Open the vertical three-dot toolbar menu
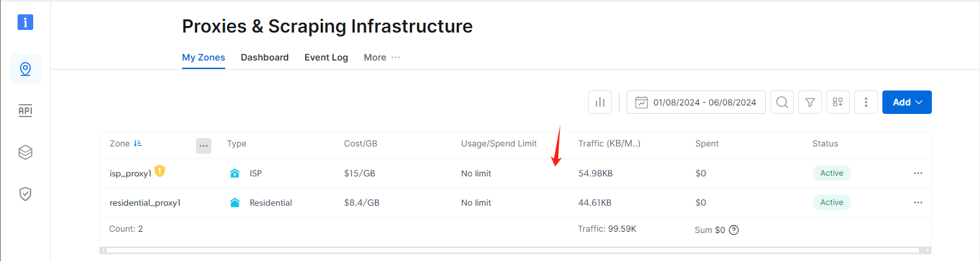Viewport: 980px width, 261px height. (x=866, y=102)
